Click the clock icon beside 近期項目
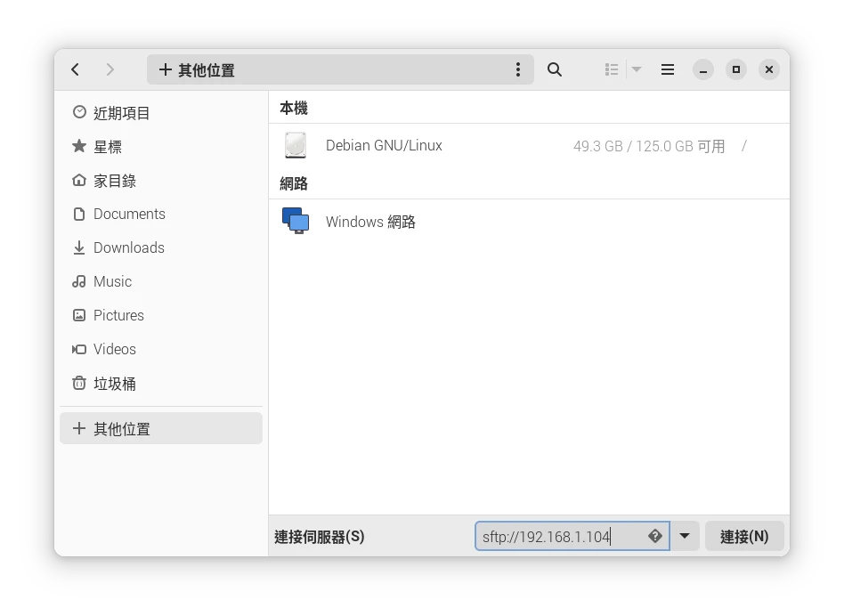 (79, 112)
